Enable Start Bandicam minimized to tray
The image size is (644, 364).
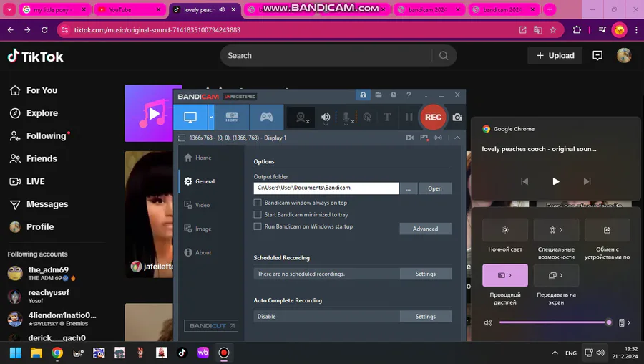click(258, 215)
